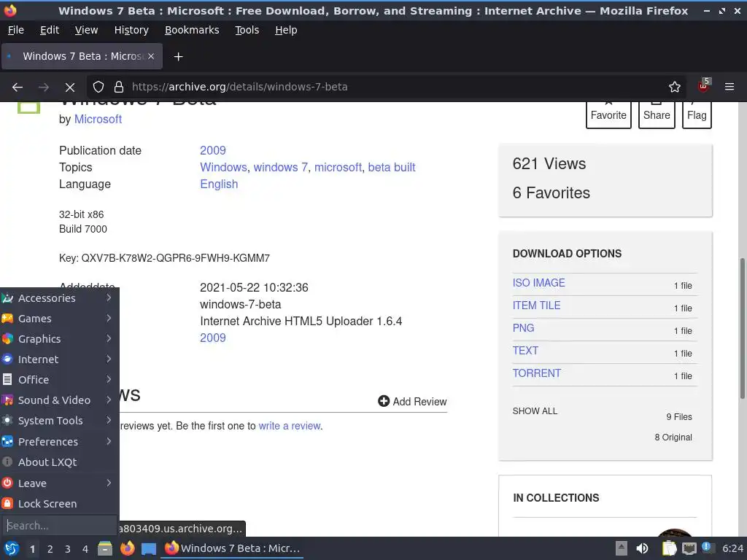Open the clipboard tray icon

tap(669, 548)
